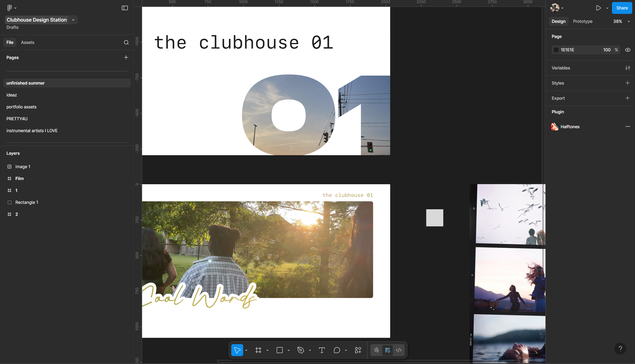Open the portfolio assets page

point(22,107)
